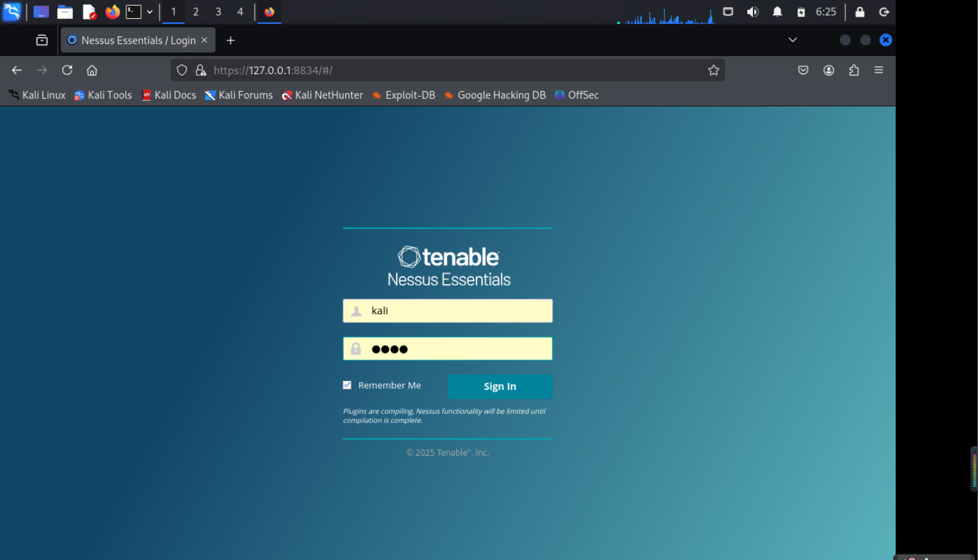Open the OffSec bookmark
978x560 pixels.
(576, 95)
